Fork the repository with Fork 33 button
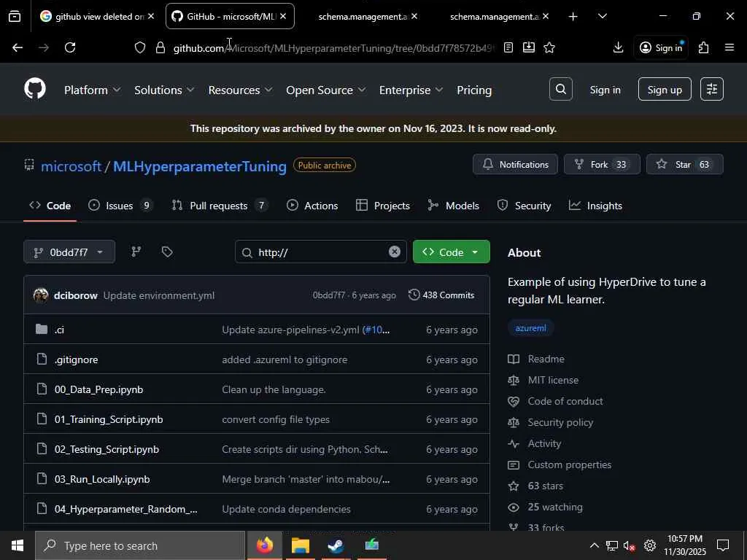Image resolution: width=747 pixels, height=560 pixels. coord(602,164)
